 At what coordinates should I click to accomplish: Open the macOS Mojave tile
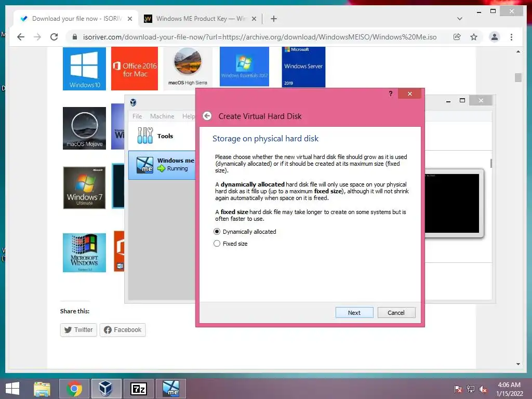[85, 128]
